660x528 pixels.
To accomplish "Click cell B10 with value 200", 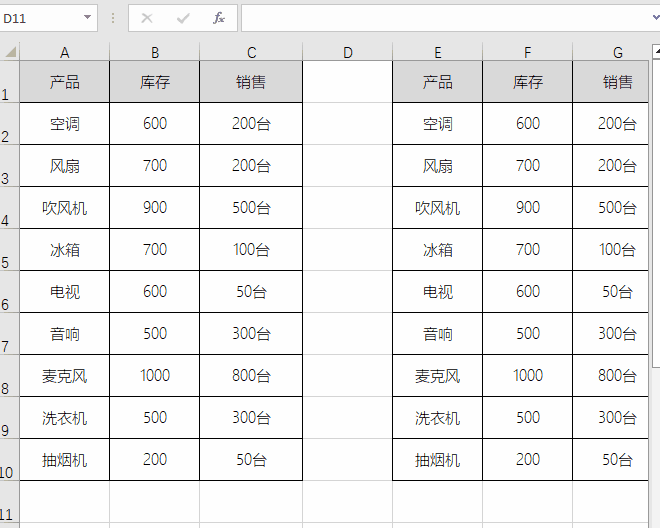I will [x=154, y=459].
